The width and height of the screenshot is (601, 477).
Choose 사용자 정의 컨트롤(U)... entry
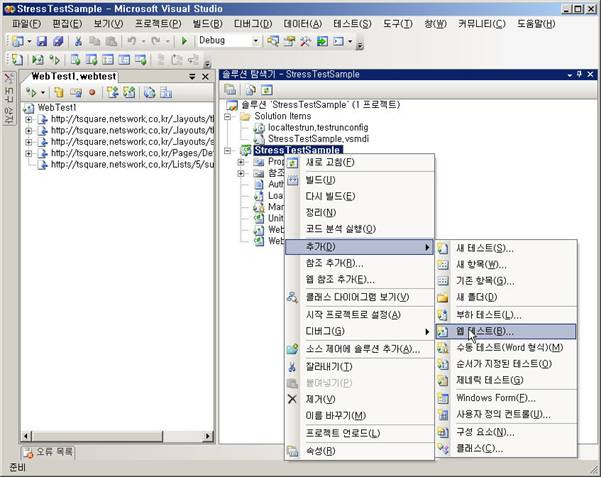pos(506,414)
